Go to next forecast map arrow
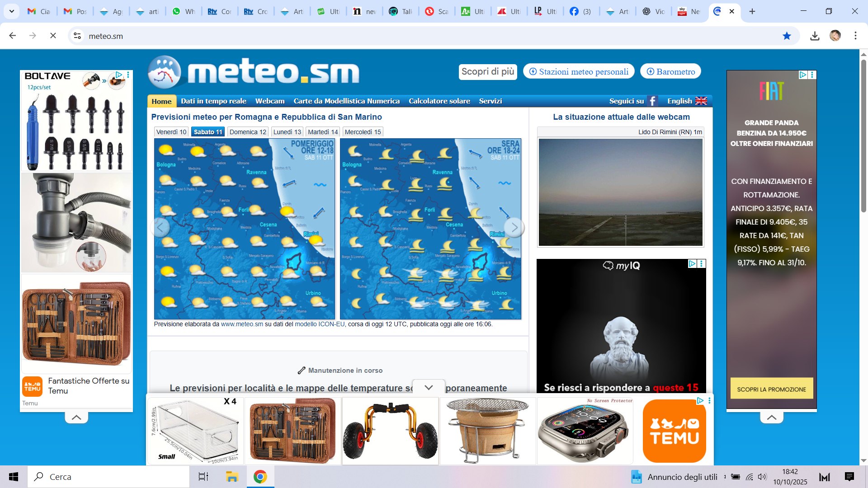868x488 pixels. coord(514,227)
